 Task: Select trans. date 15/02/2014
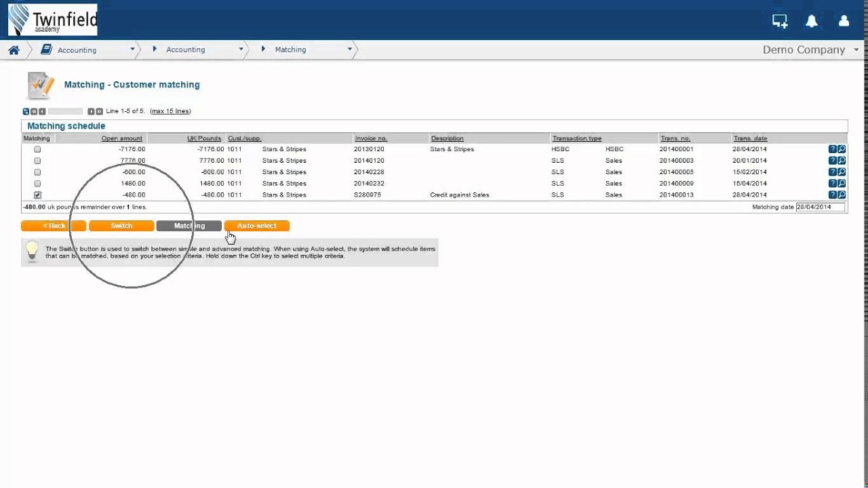pyautogui.click(x=749, y=172)
